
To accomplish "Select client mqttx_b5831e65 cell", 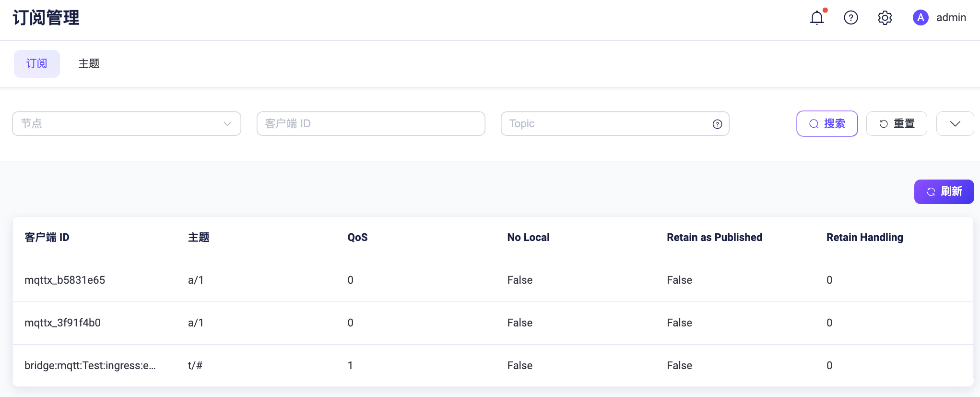I will [65, 280].
